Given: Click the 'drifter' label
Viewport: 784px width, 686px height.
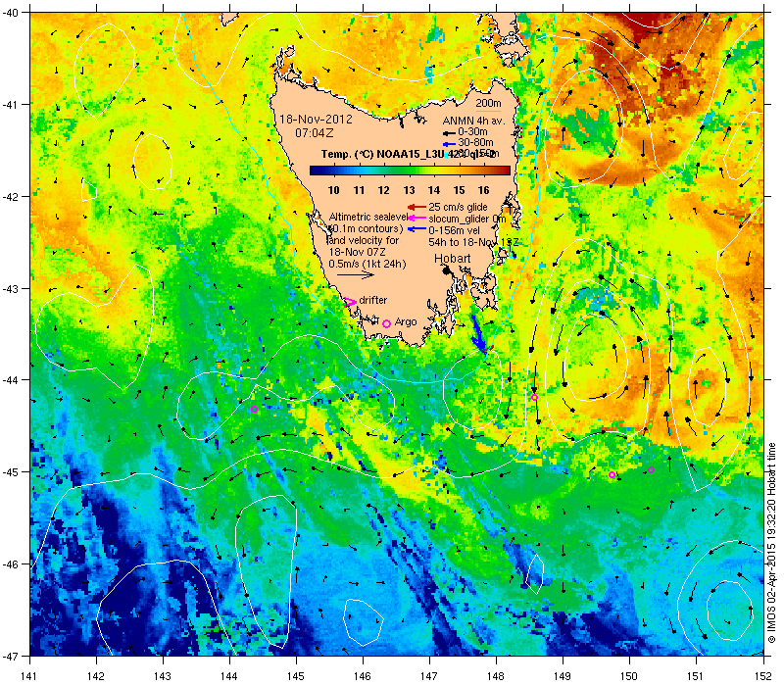Looking at the screenshot, I should (373, 300).
